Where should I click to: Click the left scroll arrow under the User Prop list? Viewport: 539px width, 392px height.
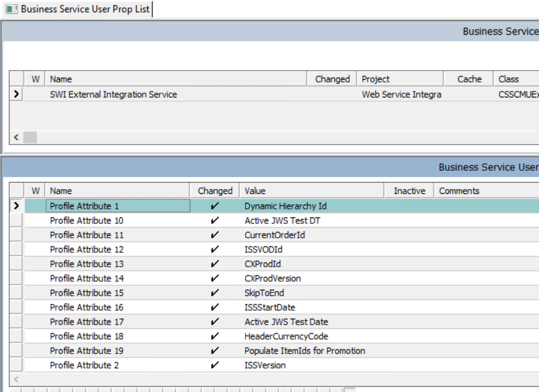[16, 379]
